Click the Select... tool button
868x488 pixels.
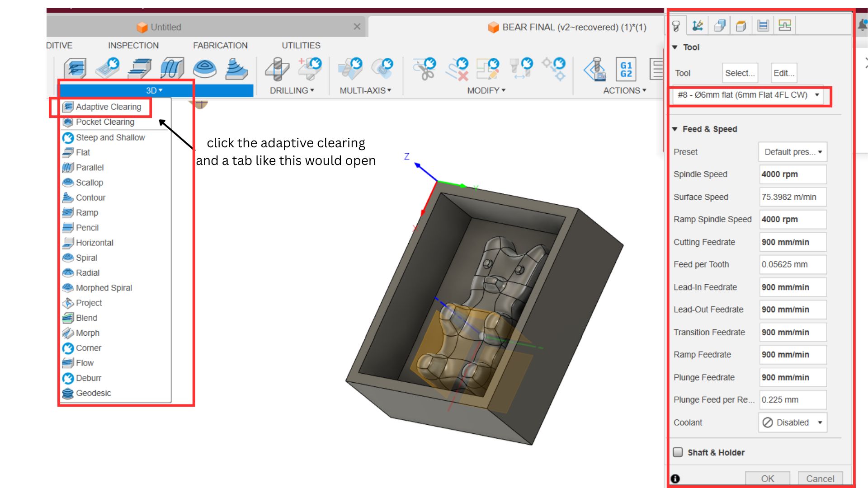tap(740, 73)
